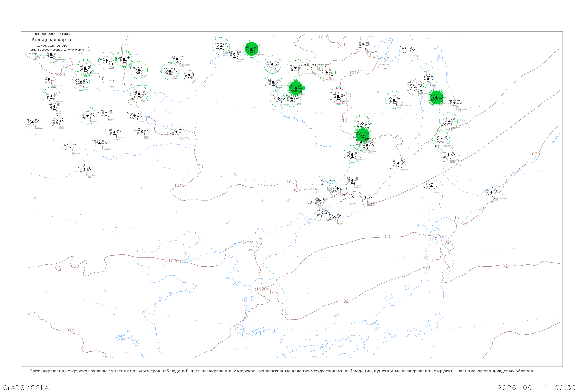Image resolution: width=588 pixels, height=392 pixels.
Task: Click the Choibalsan station marker symbol
Action: [x=134, y=115]
